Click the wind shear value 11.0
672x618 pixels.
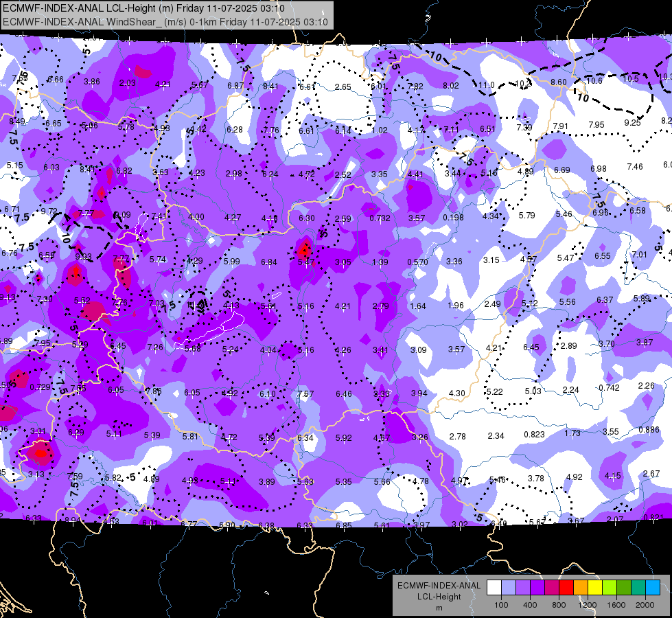pos(486,85)
